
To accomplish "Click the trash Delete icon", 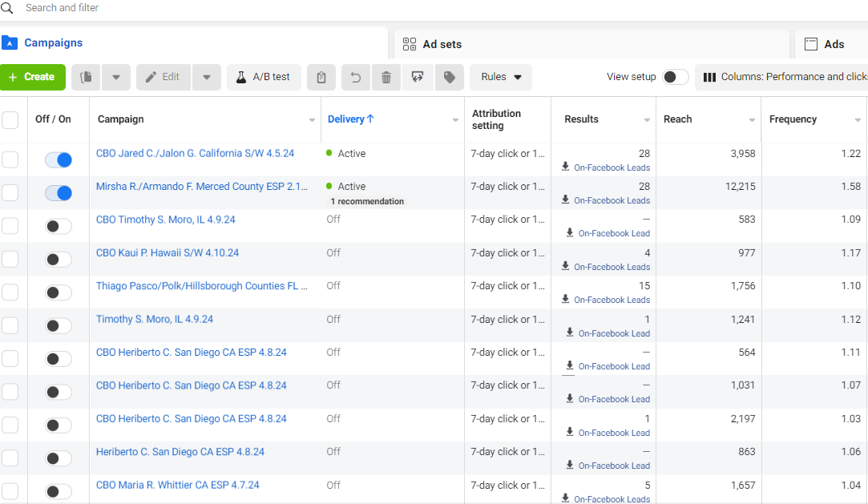I will click(x=386, y=77).
